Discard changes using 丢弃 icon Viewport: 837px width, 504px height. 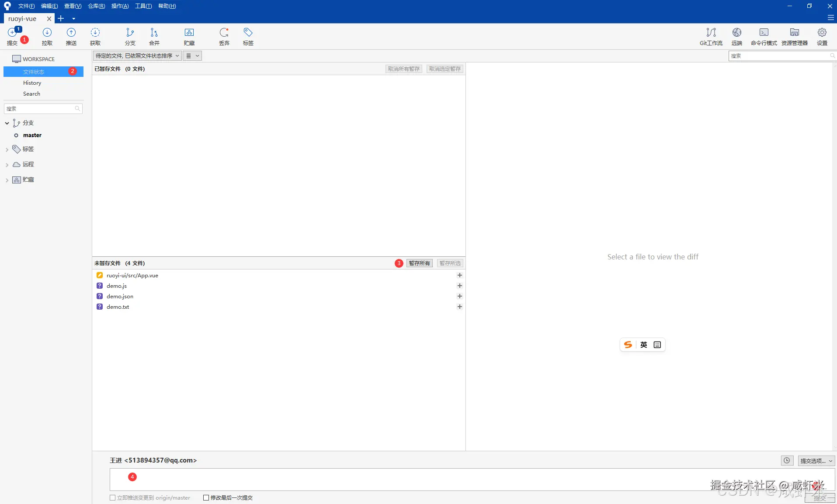click(224, 36)
